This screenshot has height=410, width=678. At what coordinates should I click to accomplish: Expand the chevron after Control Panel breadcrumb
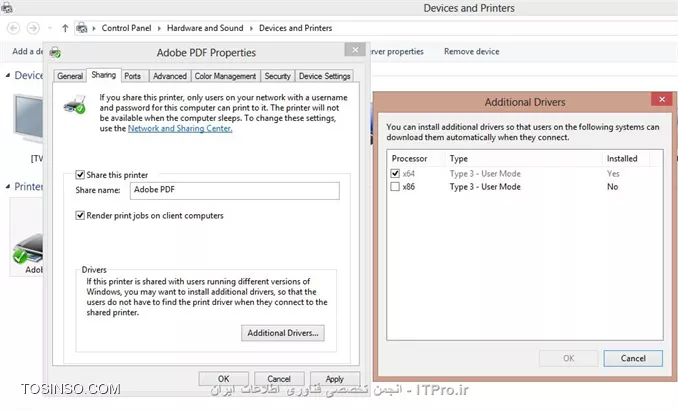pos(159,28)
